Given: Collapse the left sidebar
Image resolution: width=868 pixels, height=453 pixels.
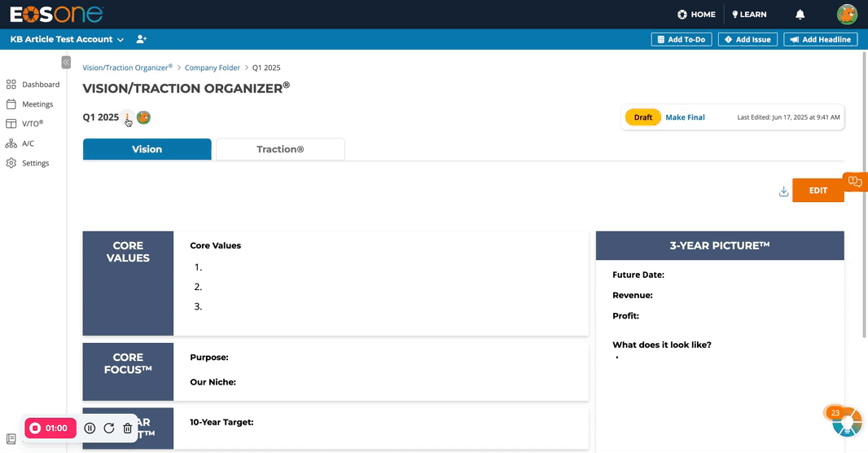Looking at the screenshot, I should tap(66, 62).
